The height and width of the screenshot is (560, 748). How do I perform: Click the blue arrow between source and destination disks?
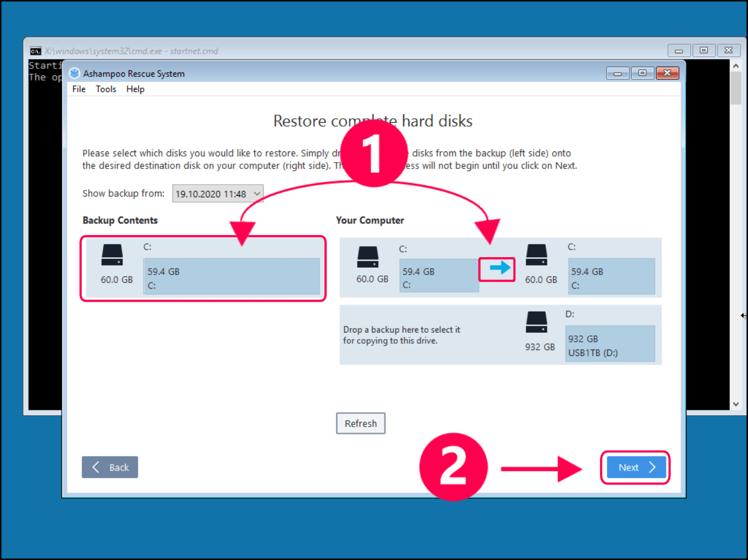[x=500, y=268]
